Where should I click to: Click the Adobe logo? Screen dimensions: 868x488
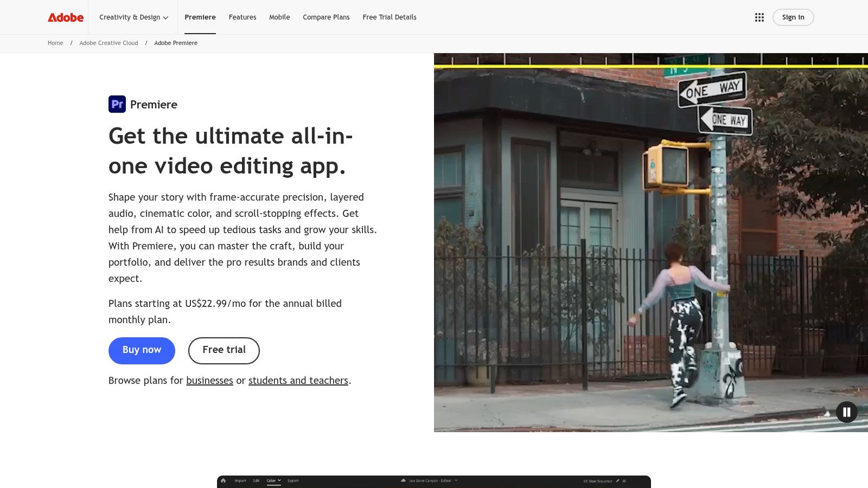pyautogui.click(x=66, y=17)
